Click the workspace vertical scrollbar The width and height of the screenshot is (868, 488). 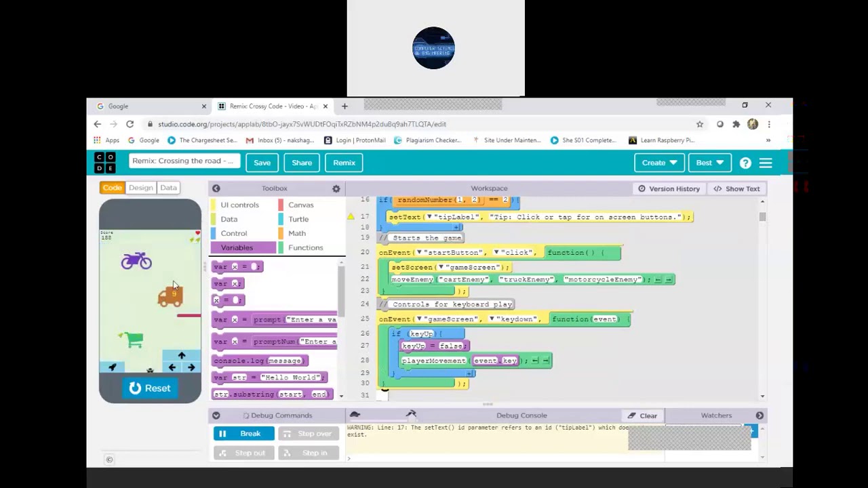pos(762,217)
